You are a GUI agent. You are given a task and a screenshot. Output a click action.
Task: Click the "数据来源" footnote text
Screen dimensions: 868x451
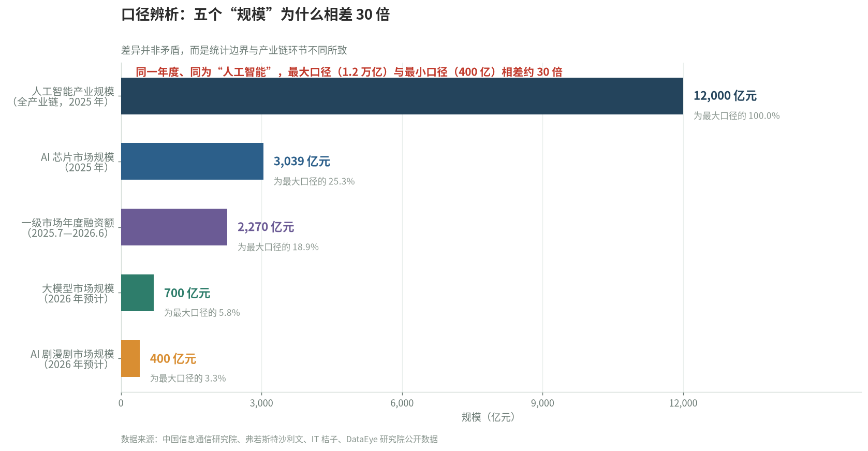click(279, 440)
